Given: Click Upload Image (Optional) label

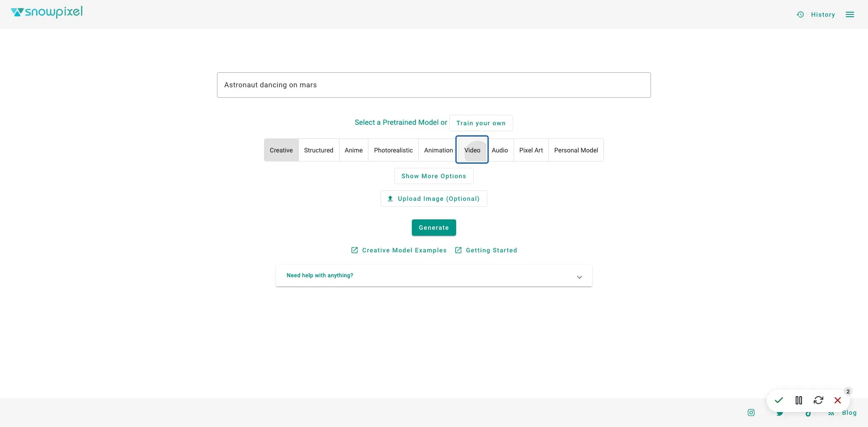Looking at the screenshot, I should point(439,199).
